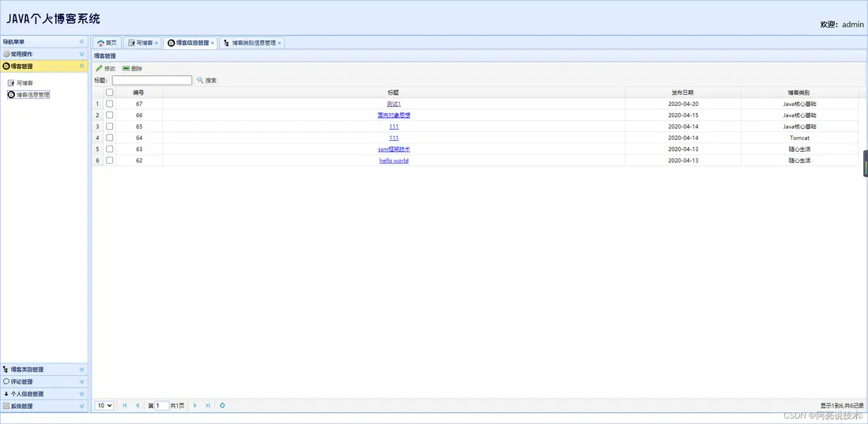Switch to the 首页 tab

pyautogui.click(x=107, y=43)
